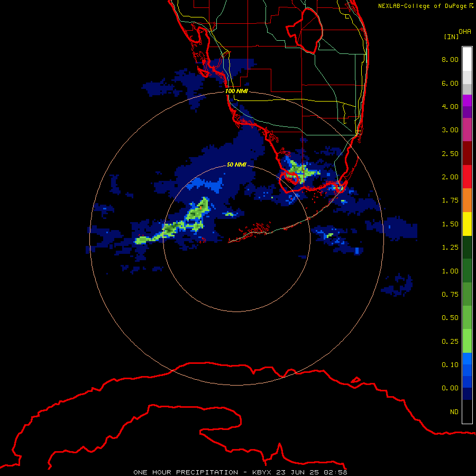Select the 0.25 scale label
This screenshot has width=476, height=476.
[450, 342]
